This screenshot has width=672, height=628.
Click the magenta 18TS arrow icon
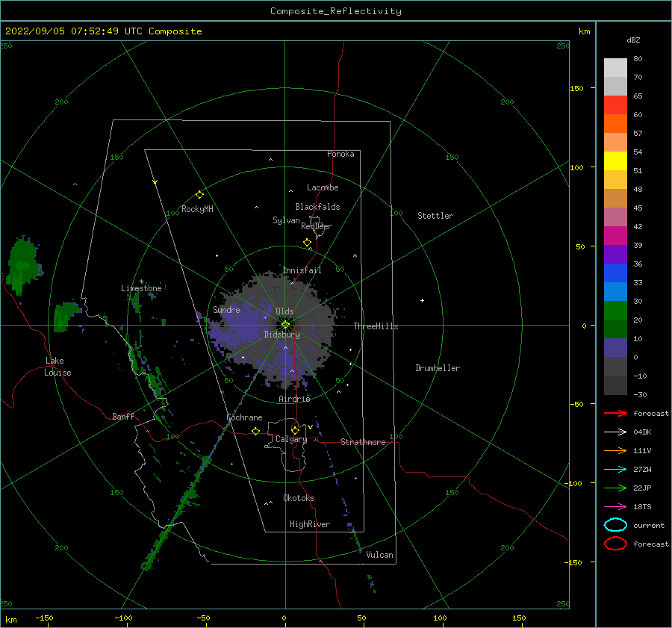[x=615, y=506]
